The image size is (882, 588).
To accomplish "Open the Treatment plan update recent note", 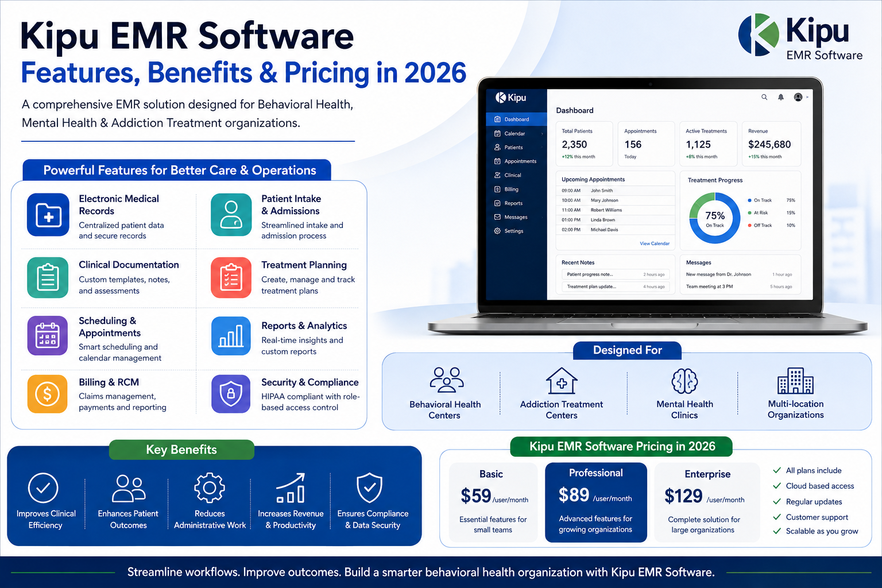I will (x=616, y=287).
